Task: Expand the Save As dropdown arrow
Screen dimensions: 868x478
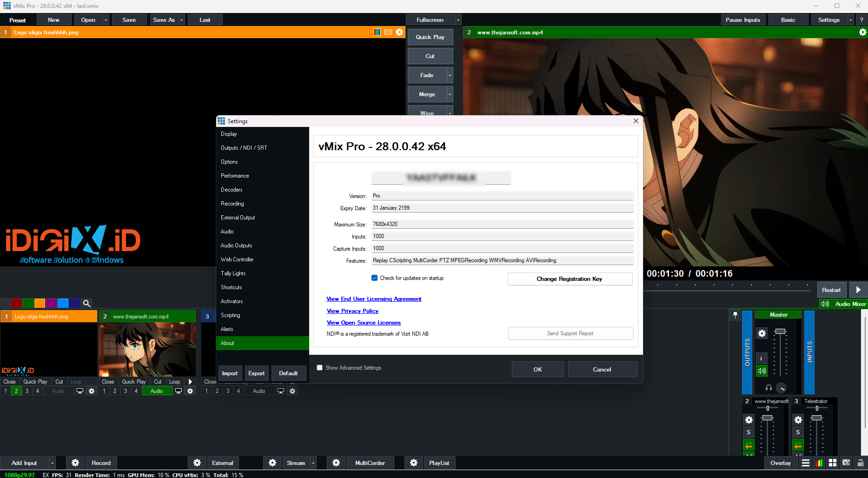Action: click(182, 20)
